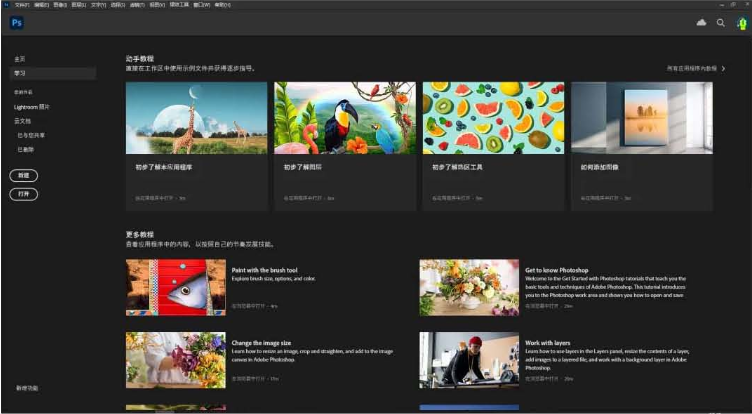Open the 文件 (File) menu
This screenshot has height=414, width=752.
[x=22, y=5]
